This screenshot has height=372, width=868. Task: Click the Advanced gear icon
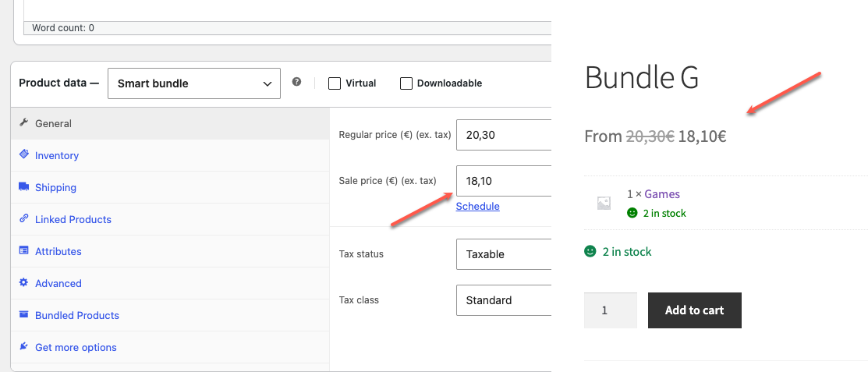coord(24,282)
